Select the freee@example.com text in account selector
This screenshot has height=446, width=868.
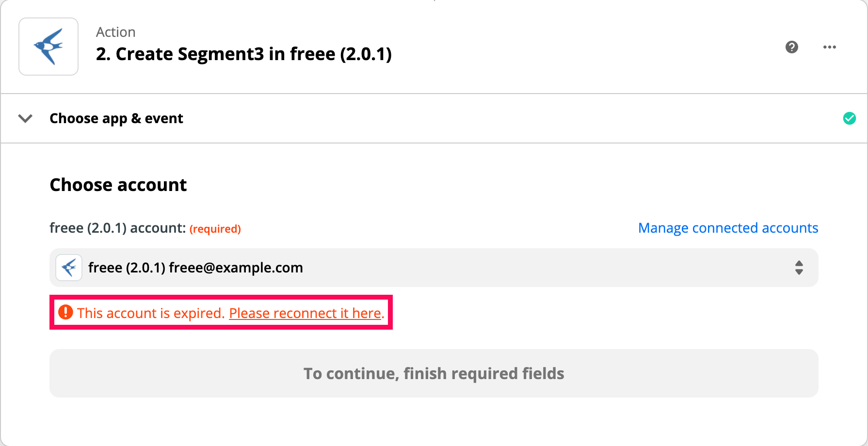click(236, 268)
